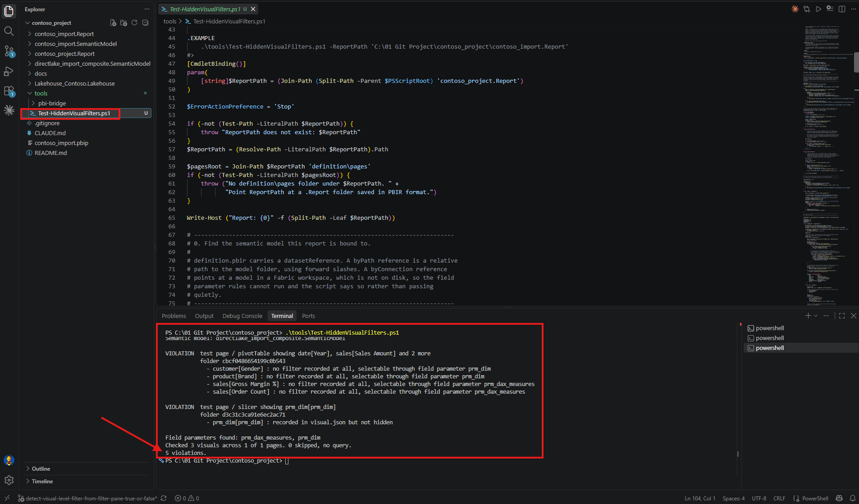The width and height of the screenshot is (859, 504).
Task: Collapse the tools folder
Action: [x=41, y=93]
